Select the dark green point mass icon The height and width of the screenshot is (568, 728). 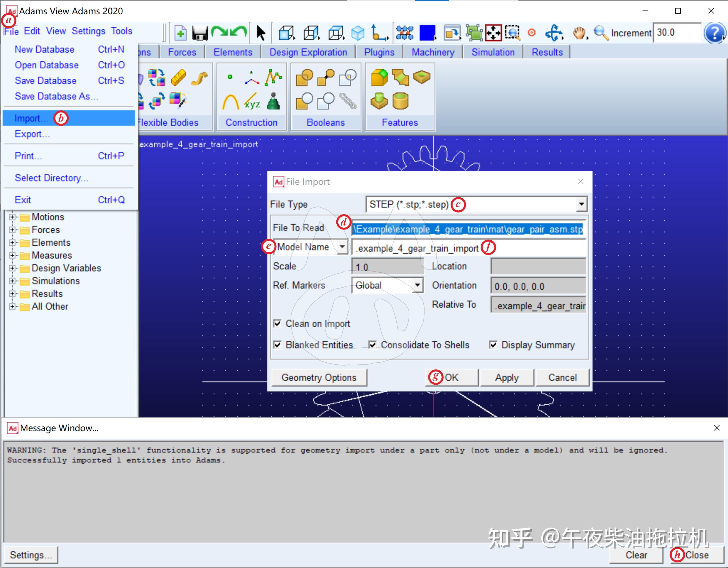coord(273,101)
